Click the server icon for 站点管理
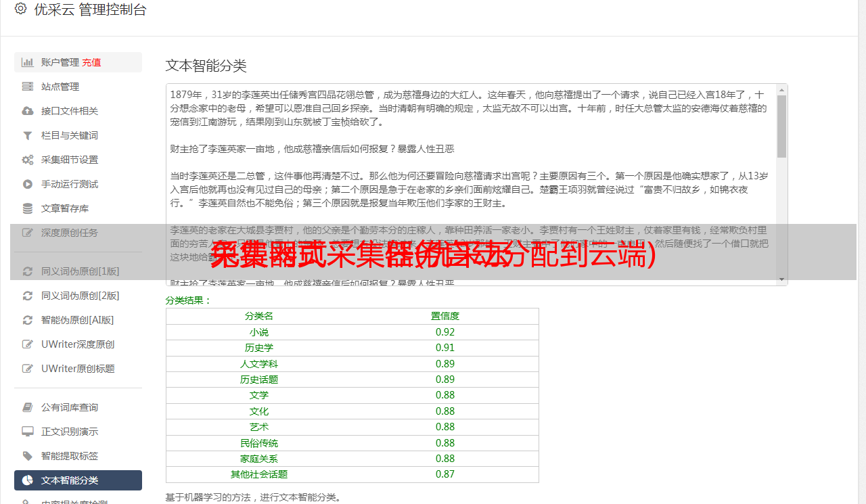 point(27,87)
